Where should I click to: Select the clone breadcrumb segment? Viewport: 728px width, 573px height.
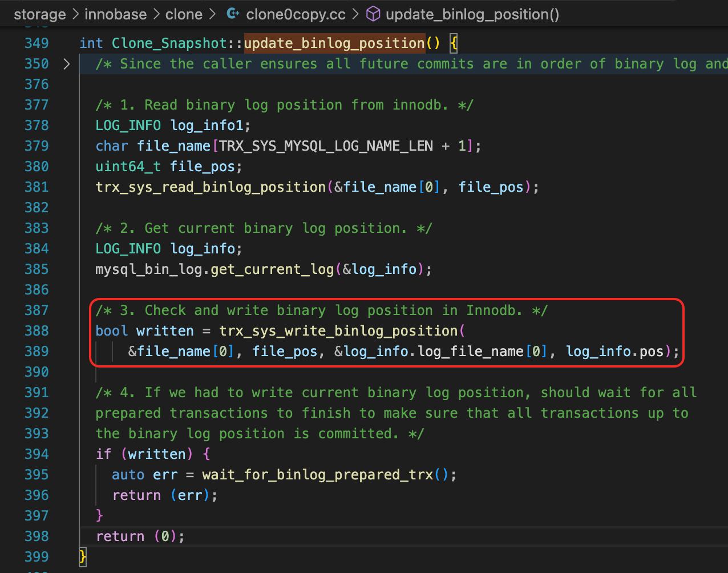point(184,14)
